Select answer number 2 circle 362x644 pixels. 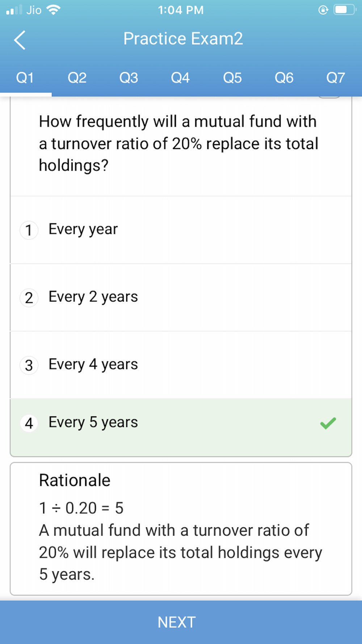tap(29, 298)
